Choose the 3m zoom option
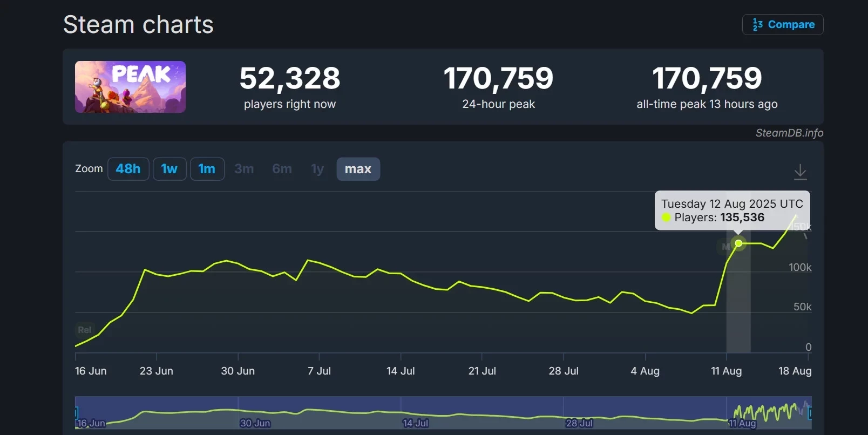 pos(244,169)
